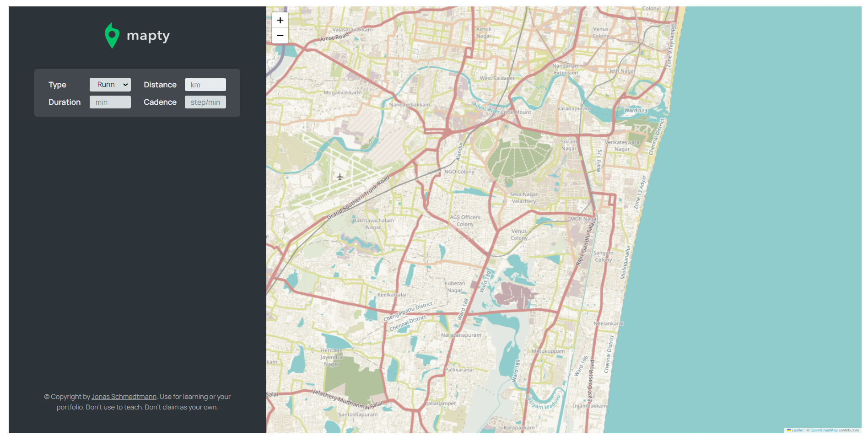The image size is (868, 436).
Task: Click Injambakkam label on the map
Action: (x=590, y=406)
